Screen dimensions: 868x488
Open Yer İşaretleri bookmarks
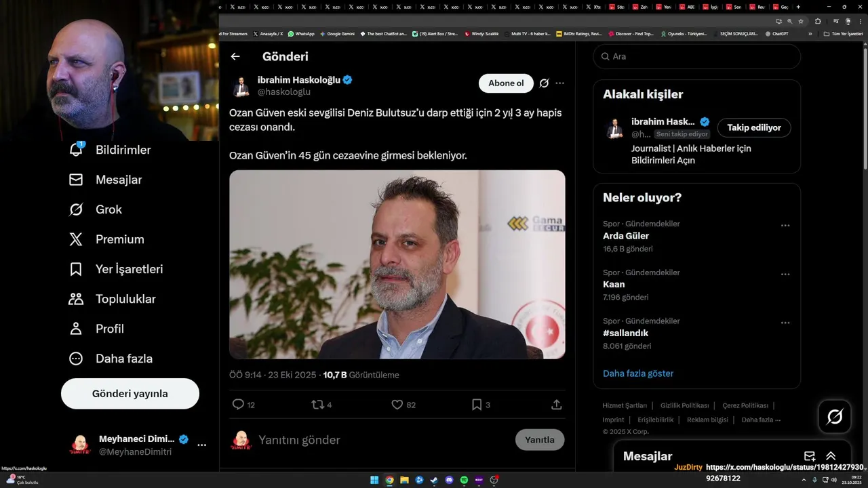[116, 269]
